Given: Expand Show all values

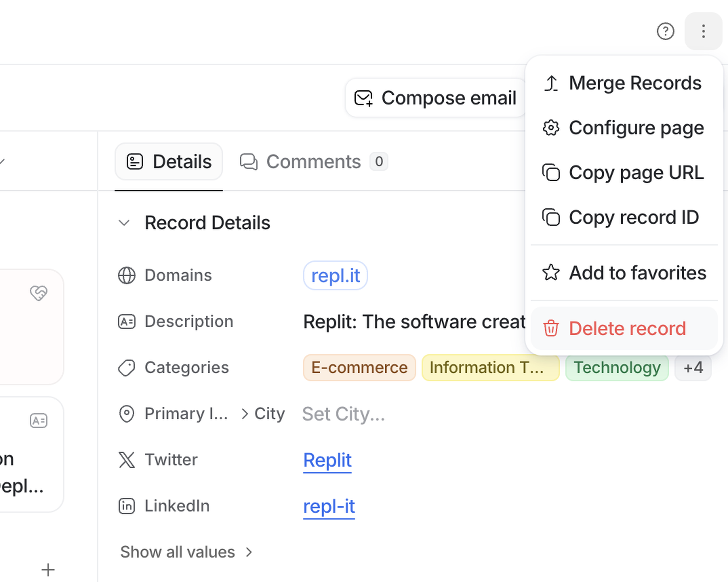Looking at the screenshot, I should coord(186,552).
